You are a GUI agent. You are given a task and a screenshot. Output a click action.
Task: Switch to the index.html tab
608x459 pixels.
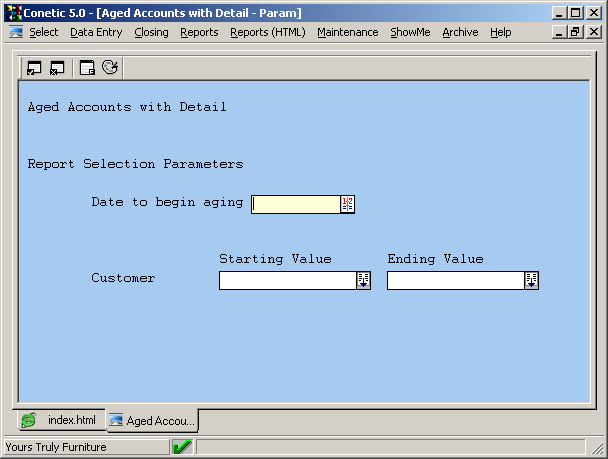60,421
